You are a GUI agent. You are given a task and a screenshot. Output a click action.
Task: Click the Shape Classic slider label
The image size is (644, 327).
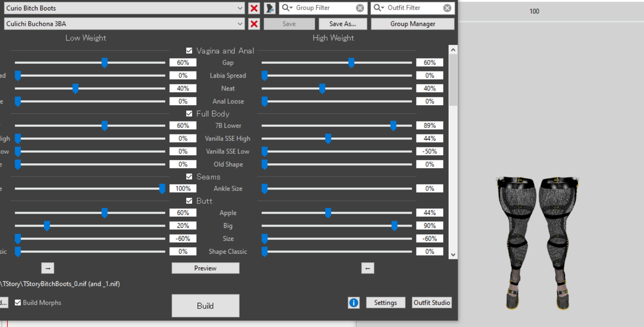point(228,251)
